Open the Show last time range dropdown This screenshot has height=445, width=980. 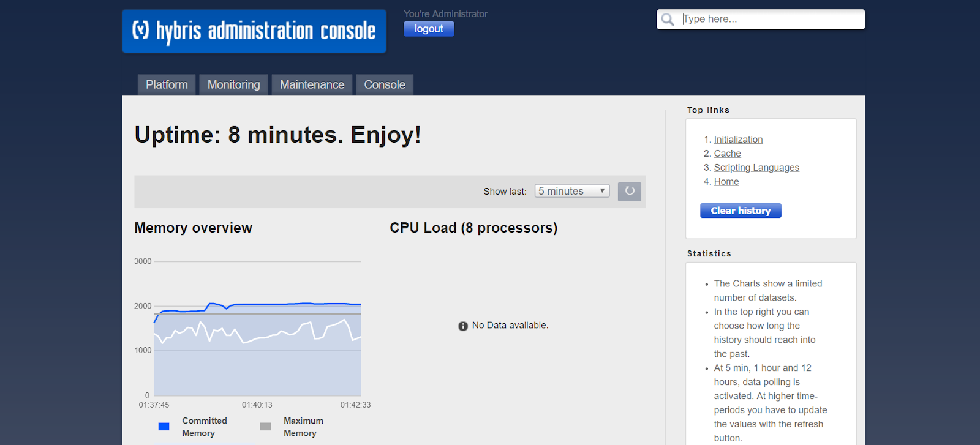tap(572, 191)
